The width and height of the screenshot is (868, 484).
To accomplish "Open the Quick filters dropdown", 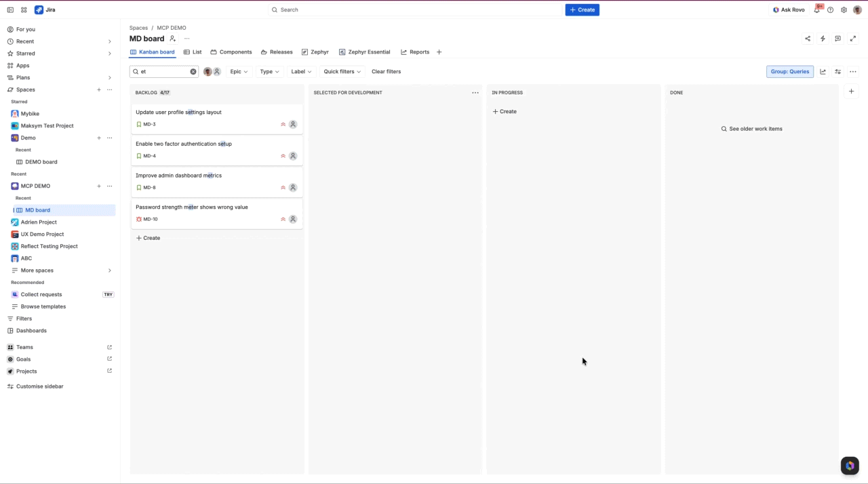I will [x=342, y=72].
